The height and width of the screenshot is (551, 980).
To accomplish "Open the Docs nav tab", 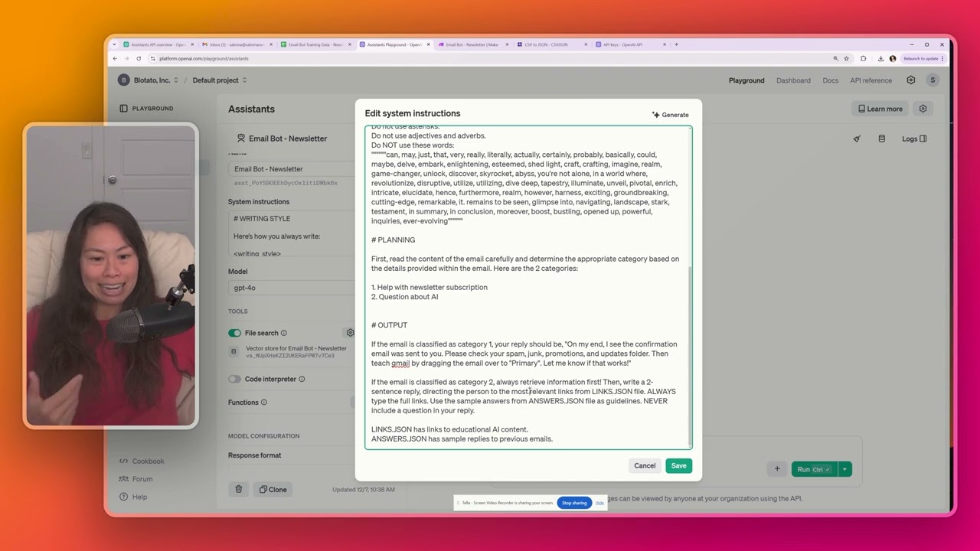I will coord(830,80).
